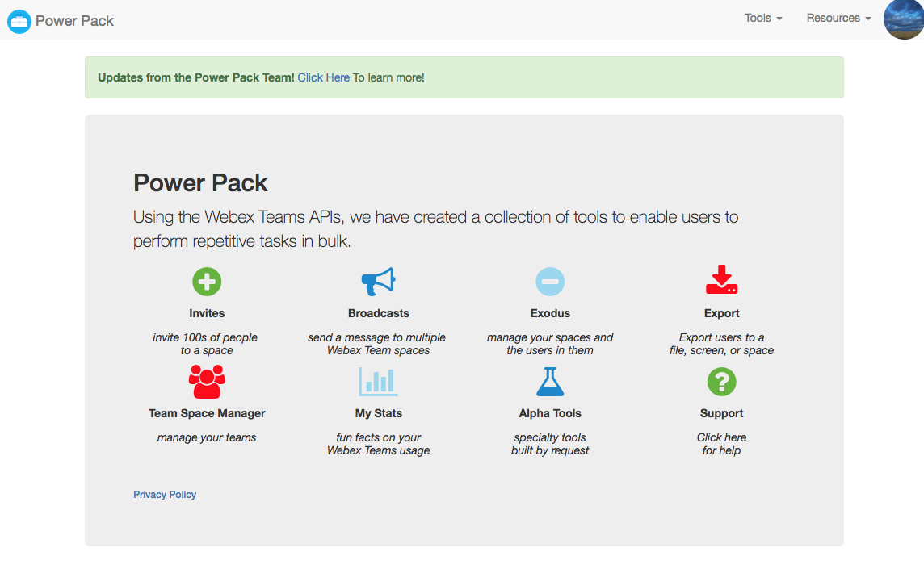924x573 pixels.
Task: Click 'Click here for help' text
Action: [721, 444]
